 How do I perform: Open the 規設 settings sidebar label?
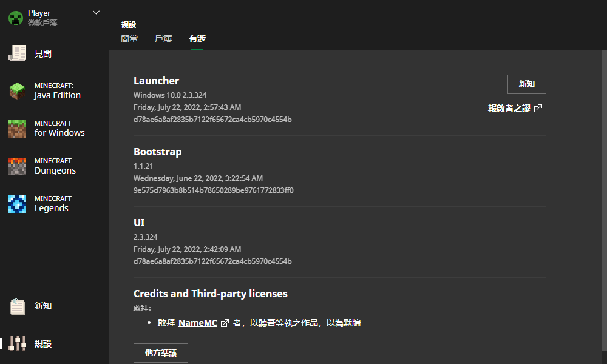(x=43, y=343)
